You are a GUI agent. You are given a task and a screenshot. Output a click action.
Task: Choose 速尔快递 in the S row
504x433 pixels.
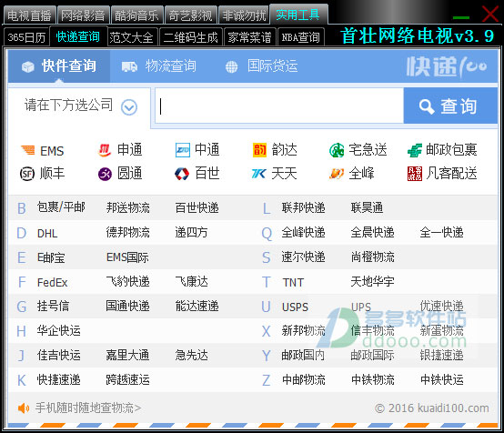pyautogui.click(x=304, y=257)
